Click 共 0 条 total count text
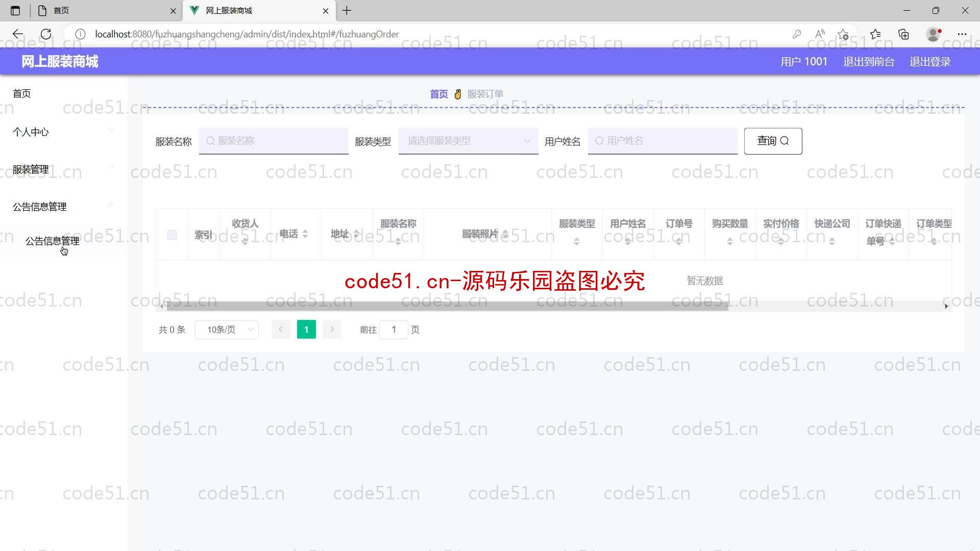980x551 pixels. tap(172, 330)
